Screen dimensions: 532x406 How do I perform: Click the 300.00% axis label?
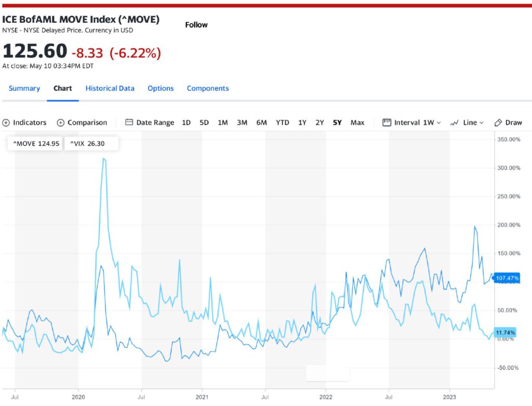pyautogui.click(x=509, y=168)
